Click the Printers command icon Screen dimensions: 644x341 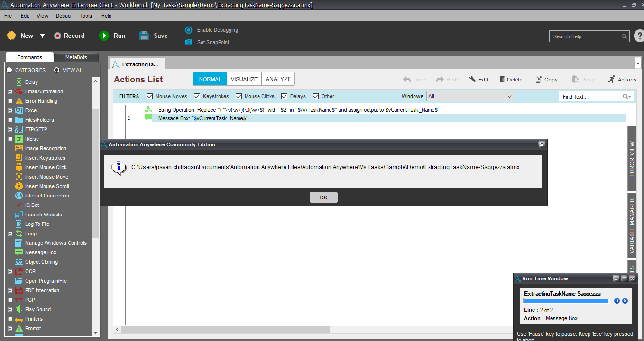pyautogui.click(x=19, y=319)
